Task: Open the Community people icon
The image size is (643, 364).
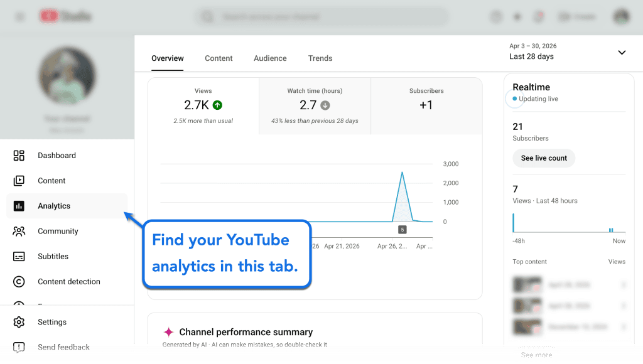Action: [19, 231]
